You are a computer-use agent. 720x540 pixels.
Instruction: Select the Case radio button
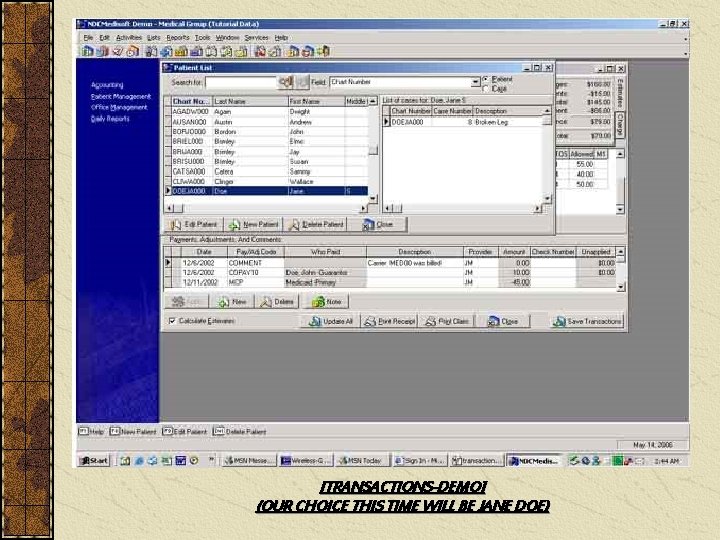pyautogui.click(x=486, y=89)
